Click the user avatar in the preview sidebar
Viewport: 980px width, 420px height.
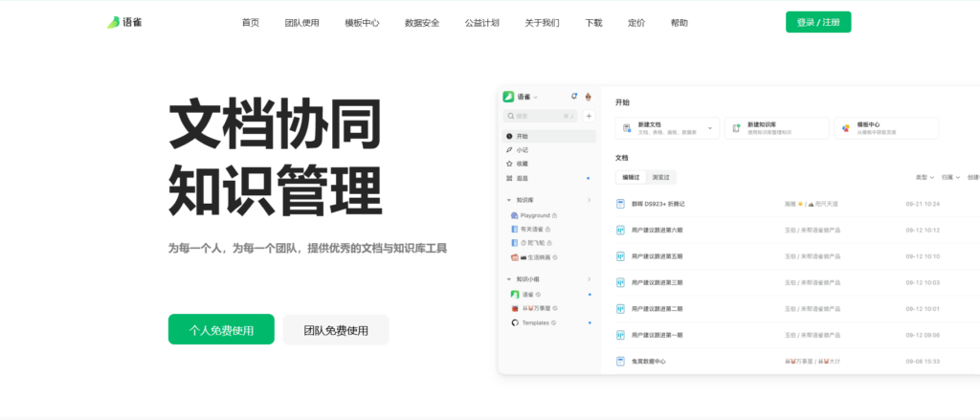tap(589, 97)
